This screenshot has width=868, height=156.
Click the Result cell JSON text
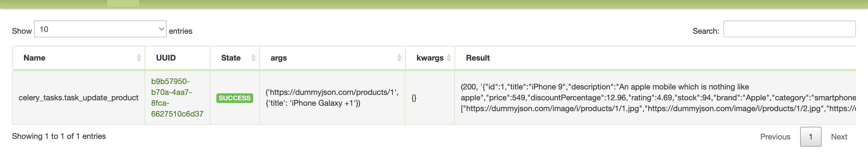[657, 98]
